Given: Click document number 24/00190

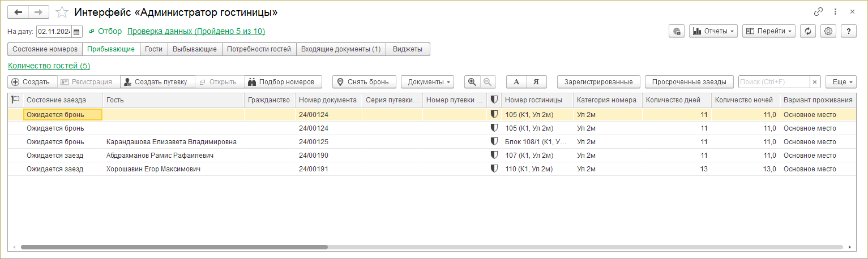Looking at the screenshot, I should [314, 156].
